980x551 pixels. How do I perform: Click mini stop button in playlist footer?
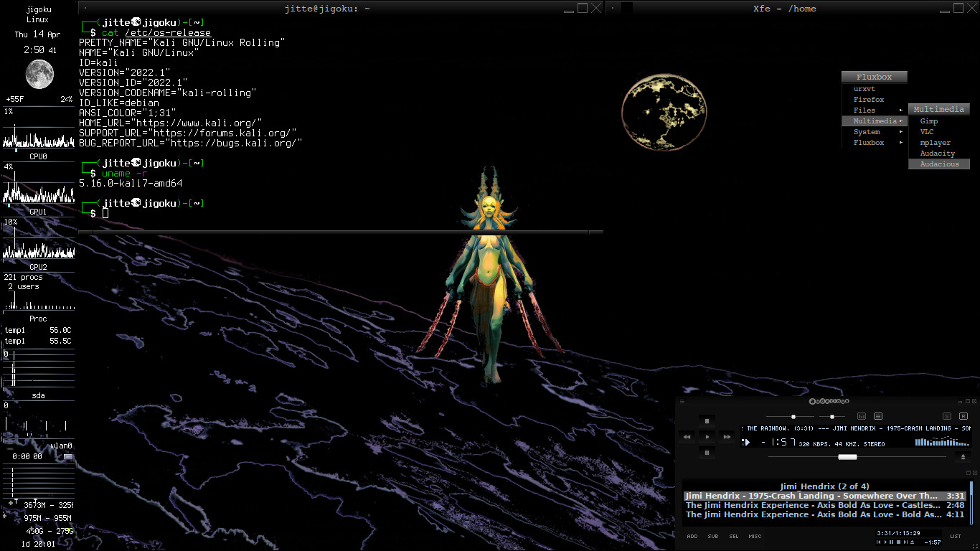pyautogui.click(x=897, y=542)
